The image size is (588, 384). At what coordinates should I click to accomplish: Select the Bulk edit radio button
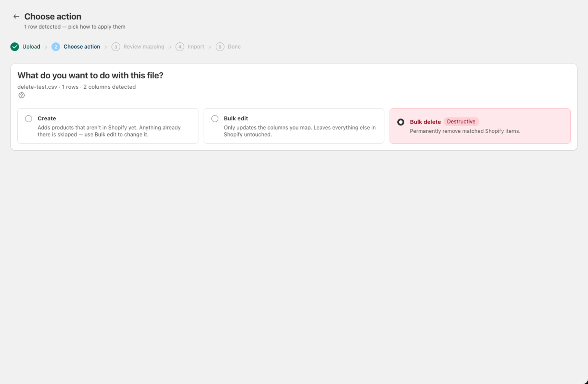click(215, 118)
